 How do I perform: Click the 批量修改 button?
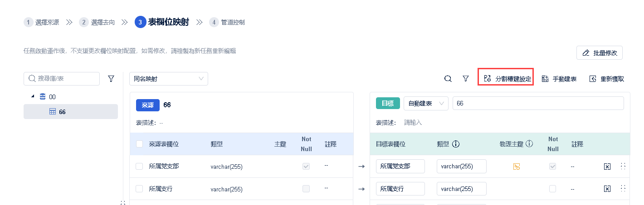coord(600,52)
